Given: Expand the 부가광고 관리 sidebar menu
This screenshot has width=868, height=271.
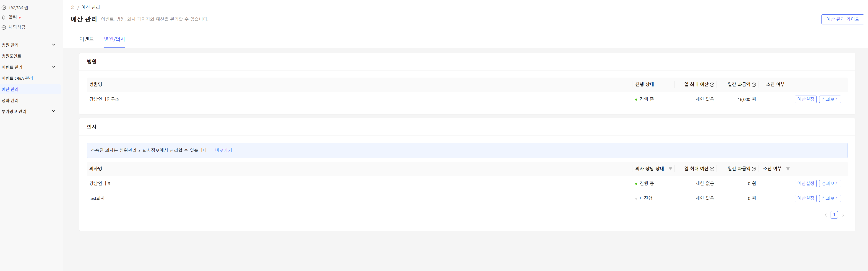Looking at the screenshot, I should click(54, 111).
